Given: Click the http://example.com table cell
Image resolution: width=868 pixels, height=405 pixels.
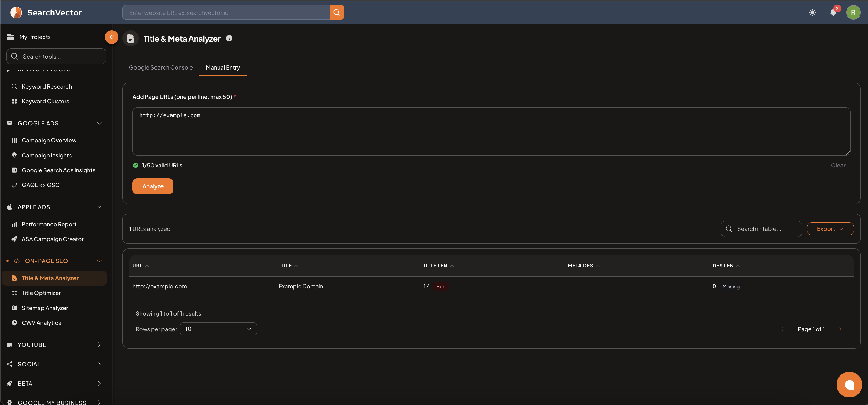Looking at the screenshot, I should pyautogui.click(x=159, y=287).
